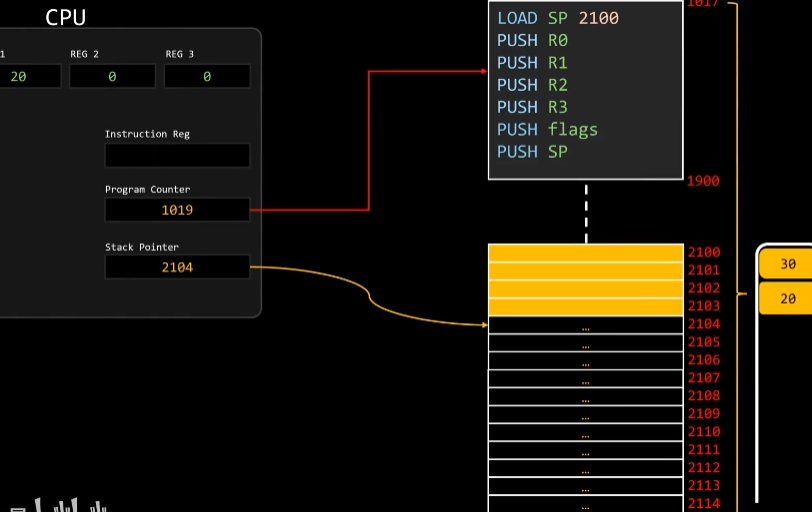Viewport: 812px width, 512px height.
Task: Select the register field showing 20
Action: 30,76
